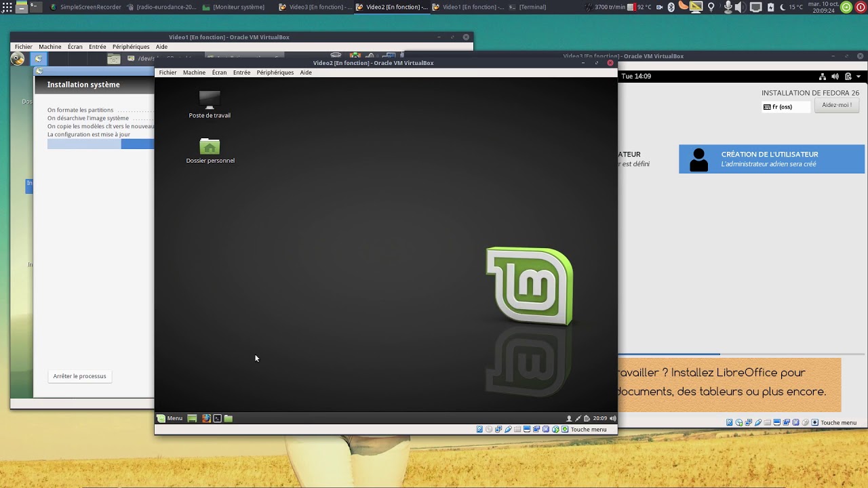Viewport: 868px width, 488px height.
Task: Click host key arrow icon beside Touche menu in Video2
Action: pos(565,429)
